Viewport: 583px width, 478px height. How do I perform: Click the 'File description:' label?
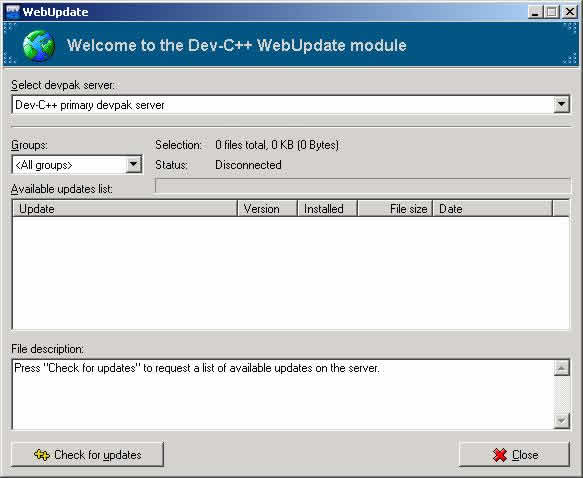click(x=47, y=349)
